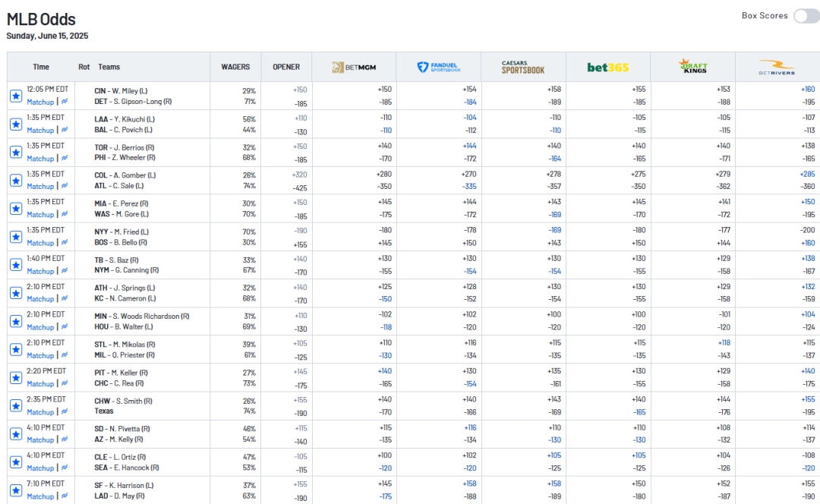This screenshot has width=820, height=504.
Task: Click the OPENER column header
Action: tap(286, 67)
